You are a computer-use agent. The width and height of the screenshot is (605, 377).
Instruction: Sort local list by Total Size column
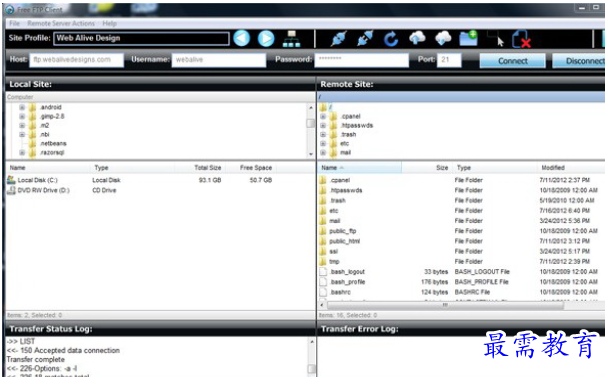(x=201, y=168)
